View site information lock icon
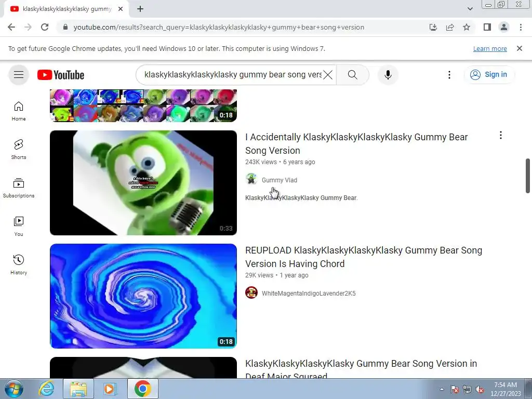 click(65, 27)
